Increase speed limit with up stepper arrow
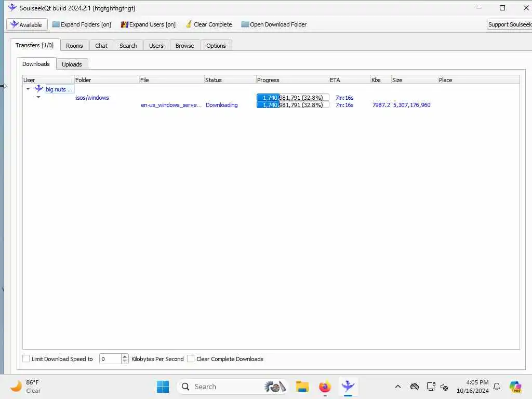The height and width of the screenshot is (399, 532). [x=125, y=356]
